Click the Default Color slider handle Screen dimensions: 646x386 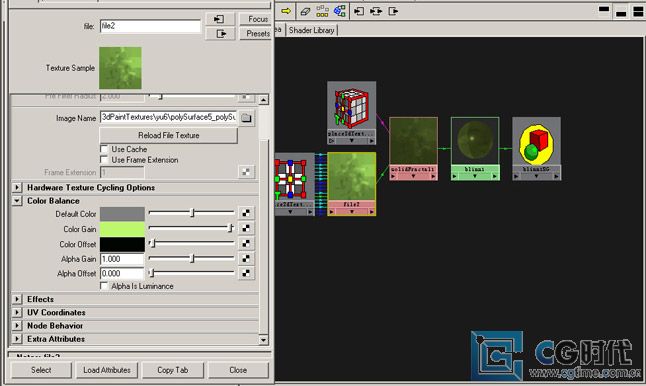[192, 213]
